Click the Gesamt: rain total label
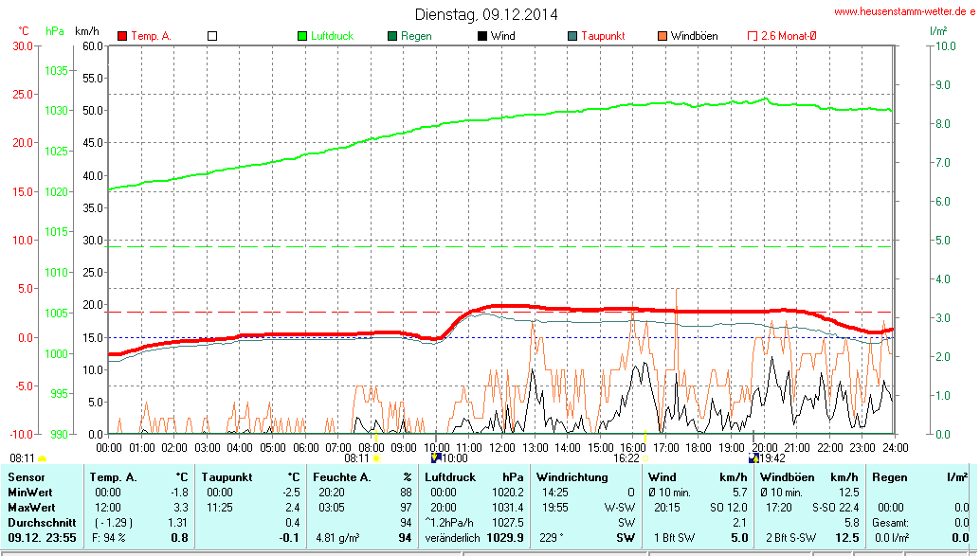The height and width of the screenshot is (556, 980). [891, 522]
